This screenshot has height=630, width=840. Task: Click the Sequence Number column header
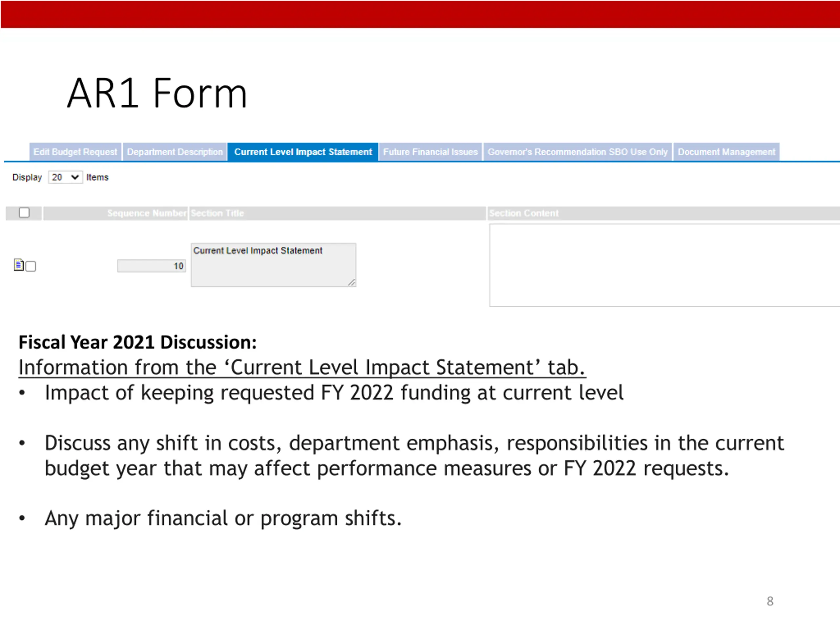pyautogui.click(x=147, y=213)
